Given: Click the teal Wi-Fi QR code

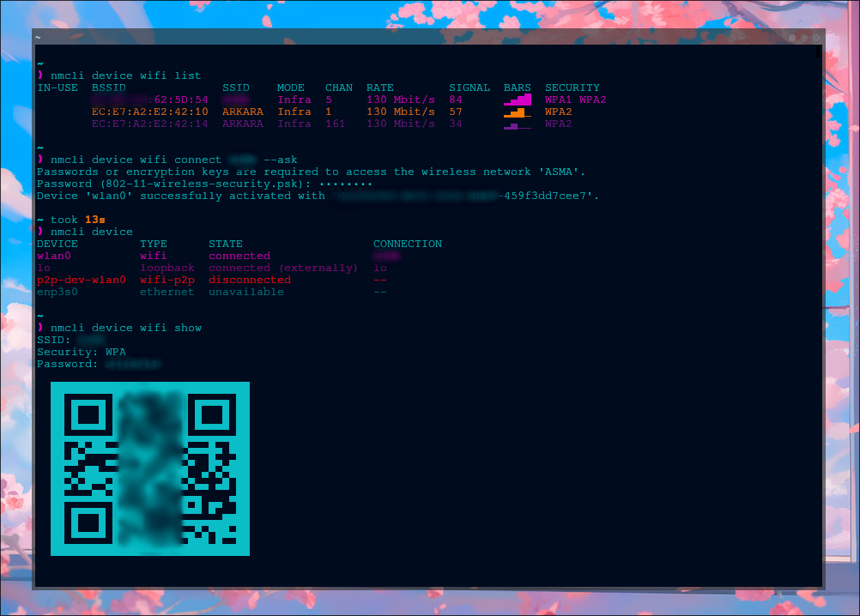Looking at the screenshot, I should [149, 468].
